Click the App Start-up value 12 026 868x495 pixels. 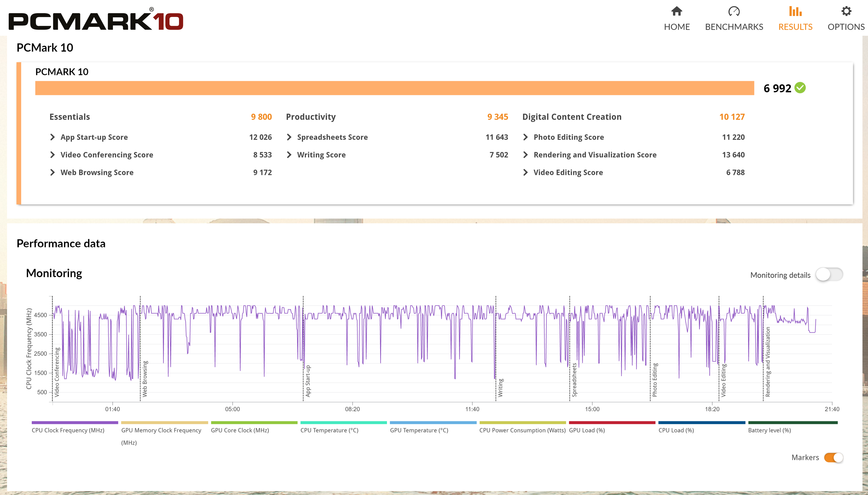click(260, 137)
